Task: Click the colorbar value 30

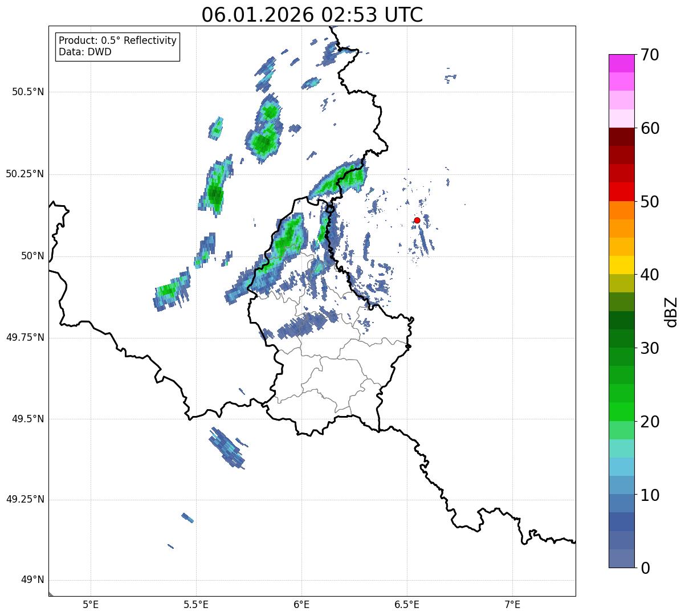Action: click(x=650, y=348)
